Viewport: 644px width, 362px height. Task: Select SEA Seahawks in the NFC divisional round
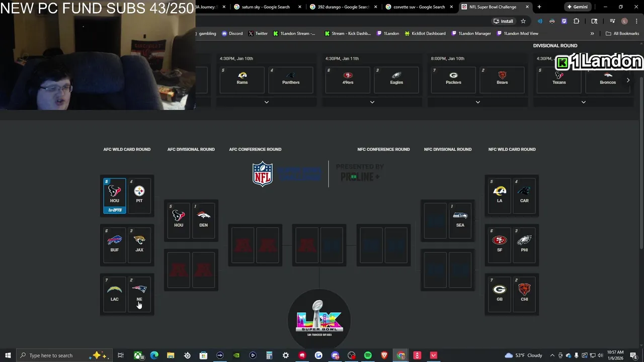coord(460,220)
